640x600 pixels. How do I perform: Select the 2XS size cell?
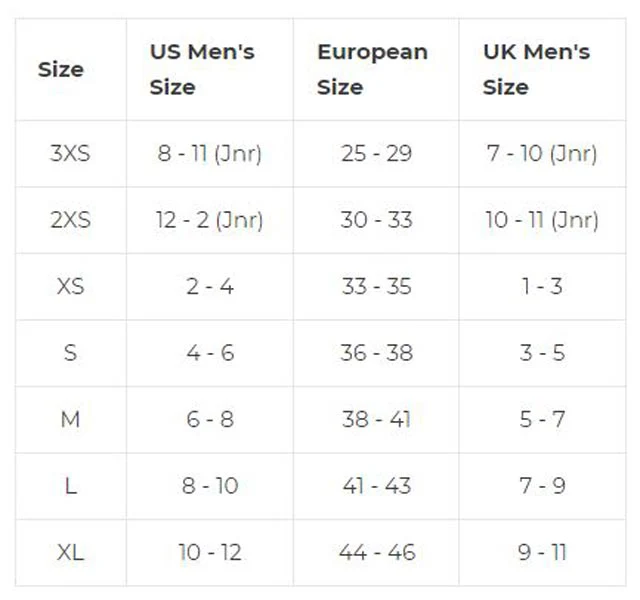[x=70, y=220]
